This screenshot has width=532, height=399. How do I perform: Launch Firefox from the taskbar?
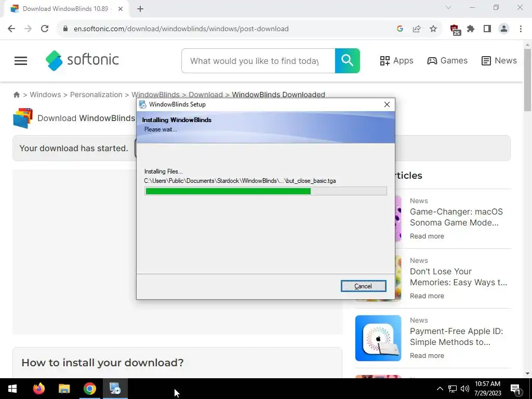(38, 389)
